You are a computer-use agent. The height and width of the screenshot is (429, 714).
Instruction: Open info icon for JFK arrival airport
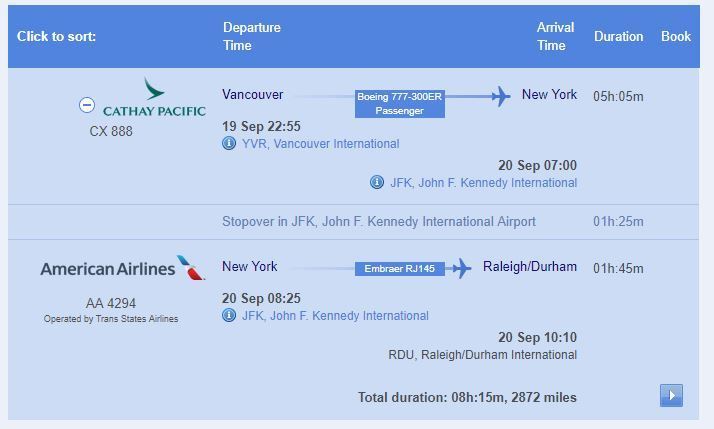pyautogui.click(x=377, y=182)
